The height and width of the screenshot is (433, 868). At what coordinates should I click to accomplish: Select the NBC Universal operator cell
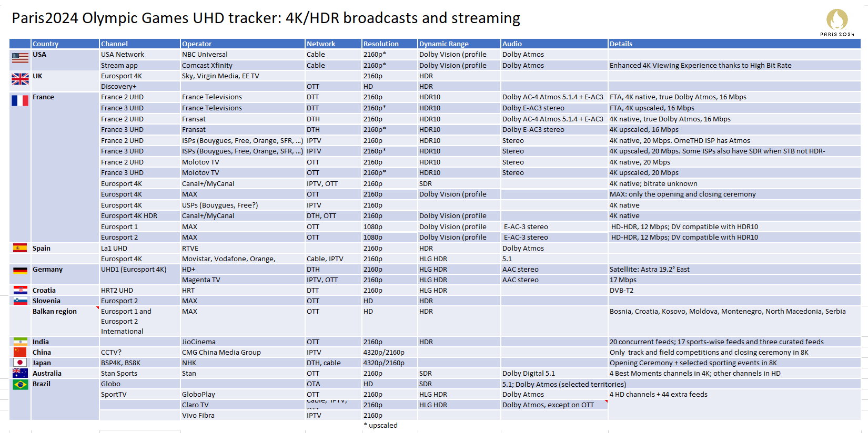point(243,55)
